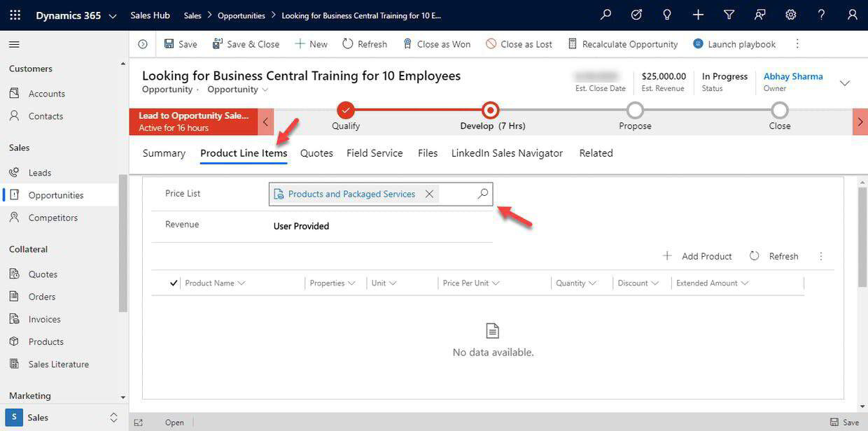868x431 pixels.
Task: Open advanced find funnel icon
Action: pos(729,15)
